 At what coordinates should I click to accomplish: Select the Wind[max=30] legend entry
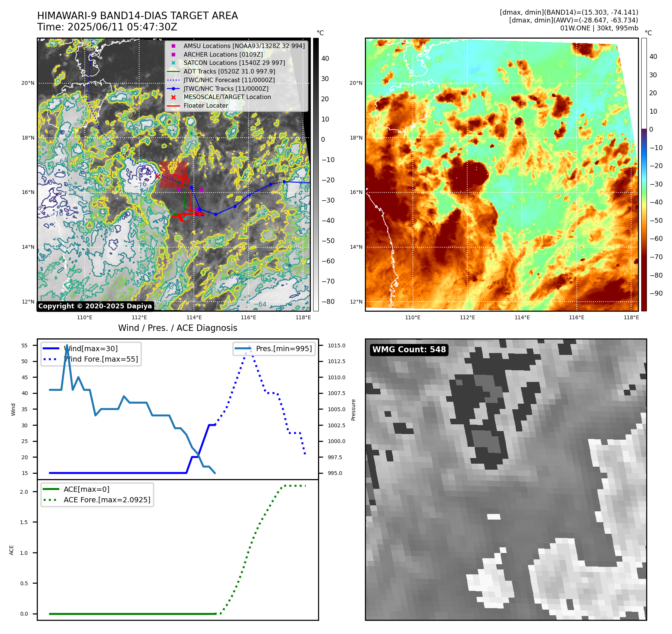81,349
